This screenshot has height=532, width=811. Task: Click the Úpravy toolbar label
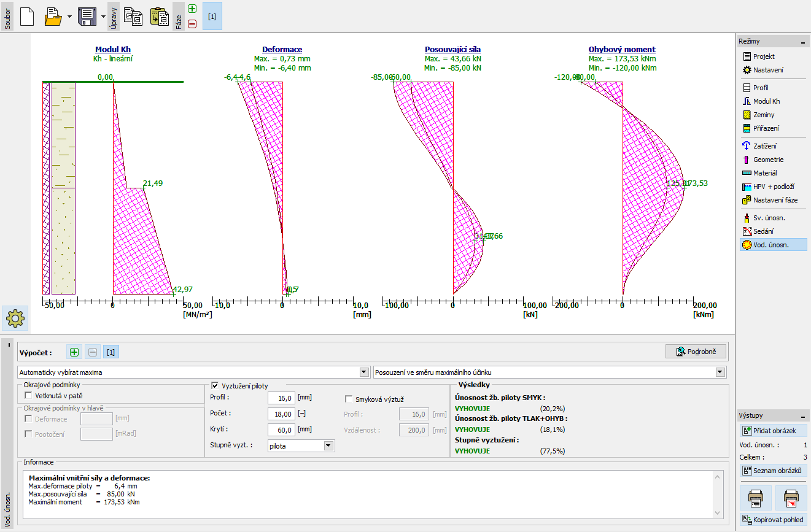point(112,16)
